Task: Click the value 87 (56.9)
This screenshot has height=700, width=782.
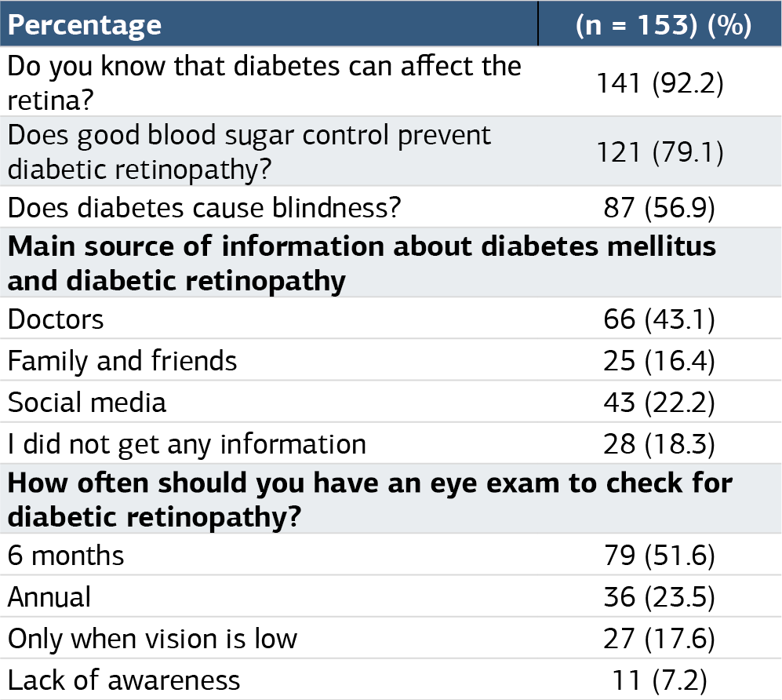Action: [660, 207]
